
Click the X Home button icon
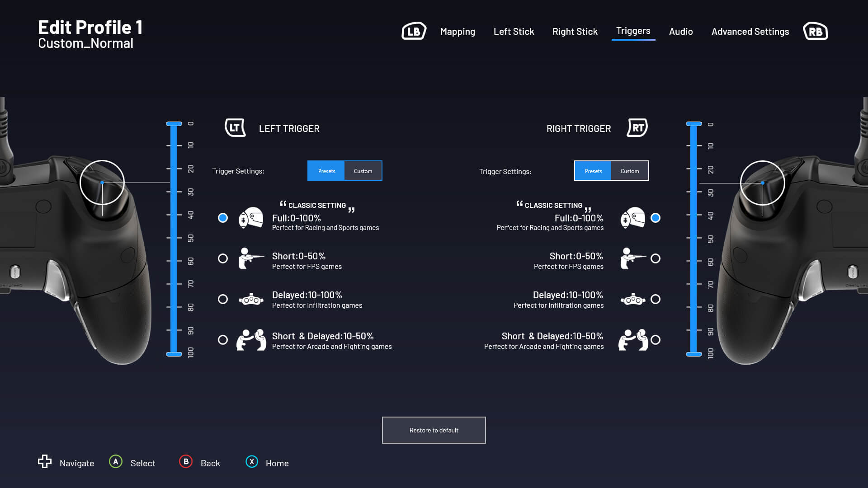pyautogui.click(x=252, y=462)
